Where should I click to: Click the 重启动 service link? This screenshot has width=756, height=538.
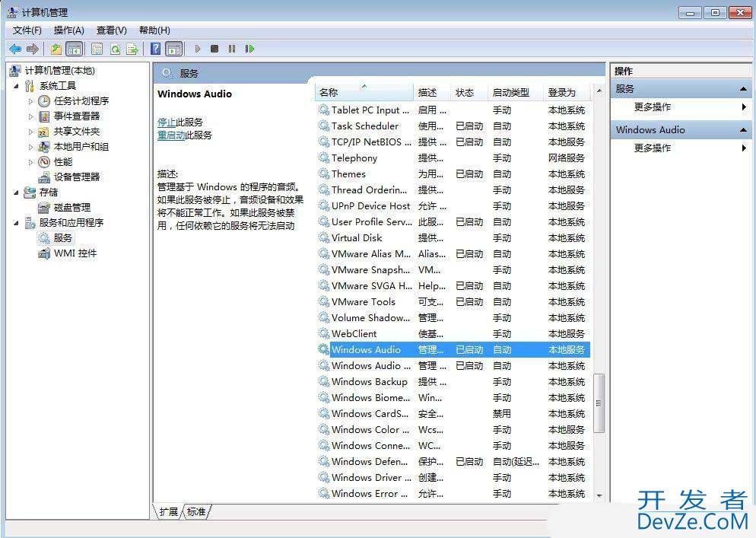171,135
